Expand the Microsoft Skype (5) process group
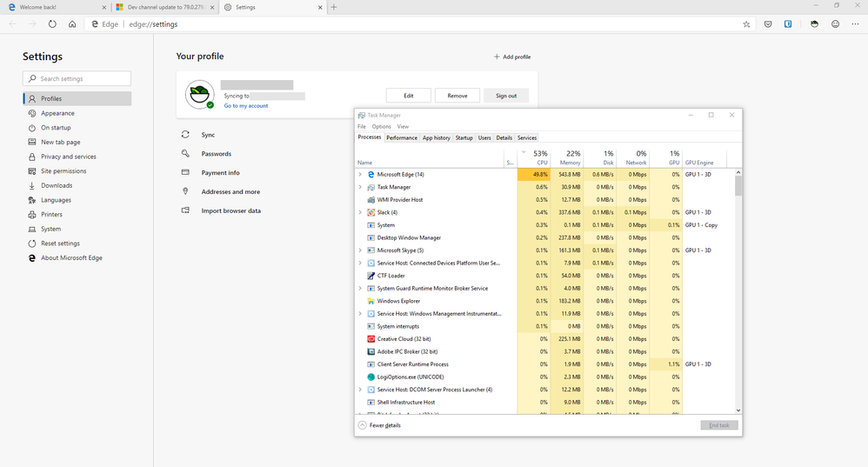This screenshot has width=868, height=467. coord(360,250)
